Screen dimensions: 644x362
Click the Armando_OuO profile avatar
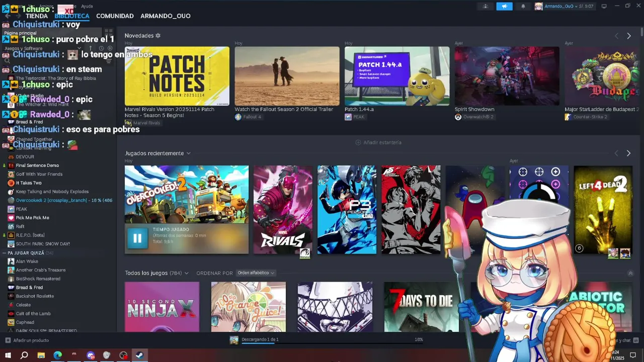(538, 7)
